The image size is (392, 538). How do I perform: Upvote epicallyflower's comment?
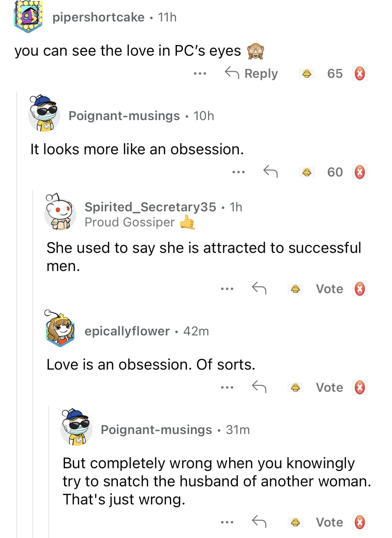tap(295, 387)
